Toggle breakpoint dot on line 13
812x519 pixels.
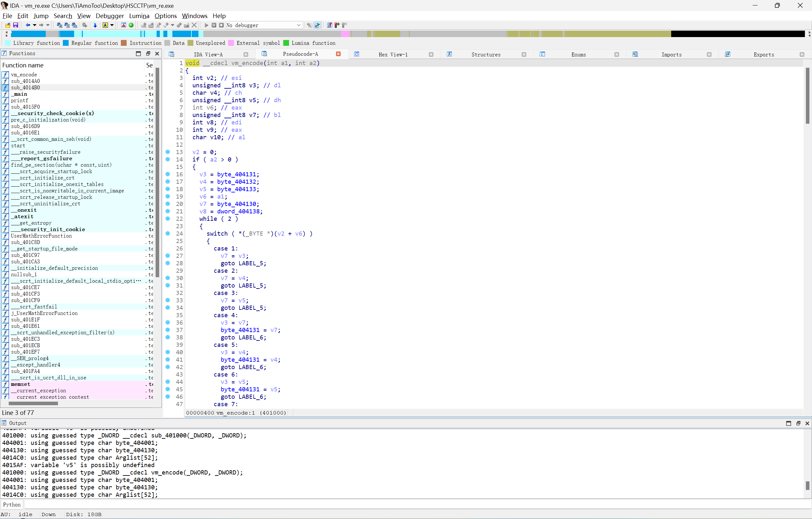[168, 152]
